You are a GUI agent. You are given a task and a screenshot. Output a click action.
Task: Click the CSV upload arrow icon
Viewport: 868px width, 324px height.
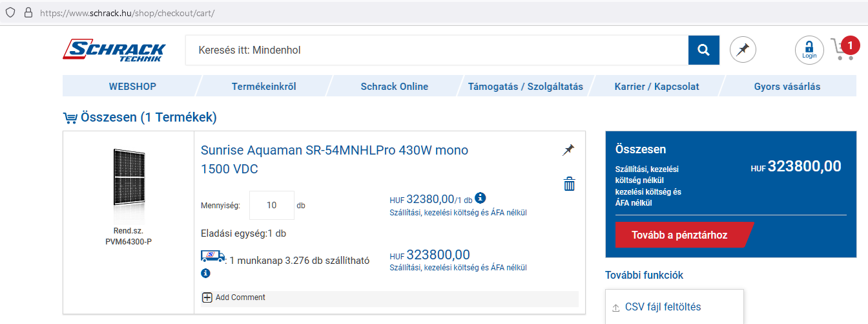pyautogui.click(x=615, y=307)
